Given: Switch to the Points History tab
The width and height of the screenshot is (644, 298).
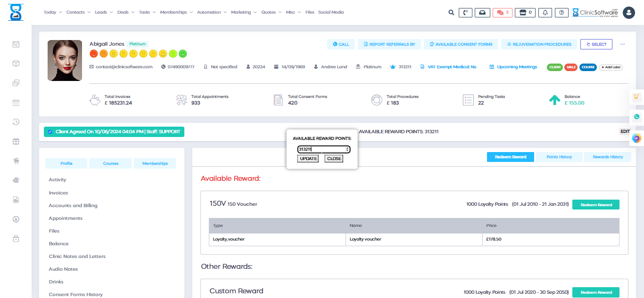Looking at the screenshot, I should (559, 157).
